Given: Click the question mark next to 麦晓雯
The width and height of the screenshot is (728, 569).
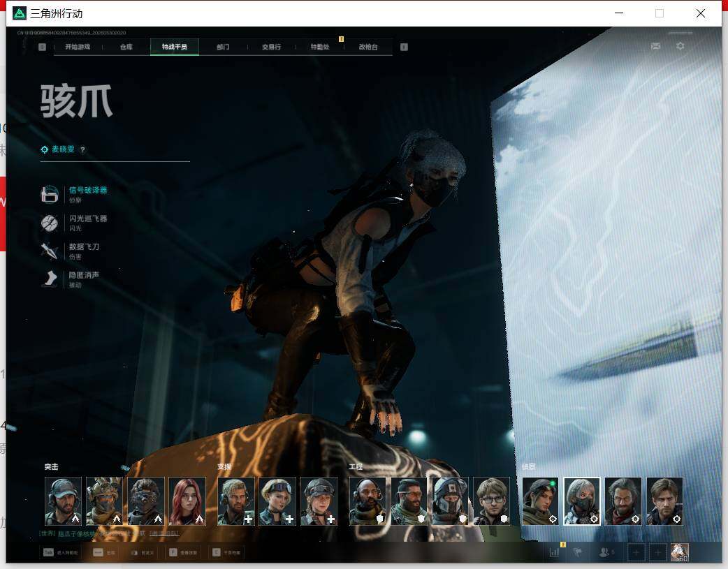Looking at the screenshot, I should tap(82, 149).
